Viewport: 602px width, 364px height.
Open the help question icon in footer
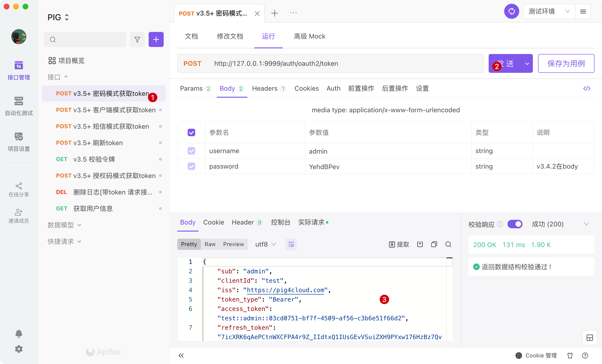[585, 356]
